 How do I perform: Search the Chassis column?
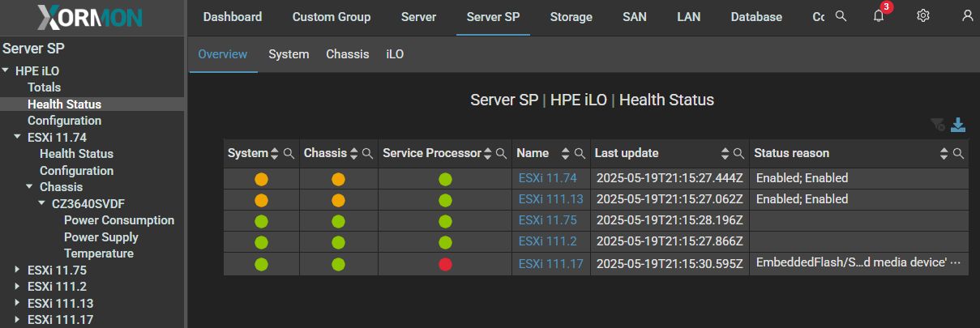click(367, 153)
